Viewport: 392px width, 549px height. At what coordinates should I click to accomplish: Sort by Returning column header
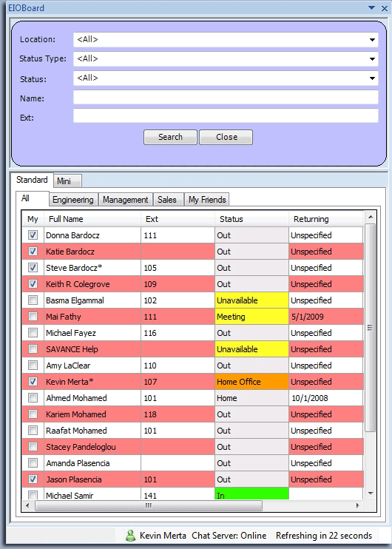pos(325,219)
